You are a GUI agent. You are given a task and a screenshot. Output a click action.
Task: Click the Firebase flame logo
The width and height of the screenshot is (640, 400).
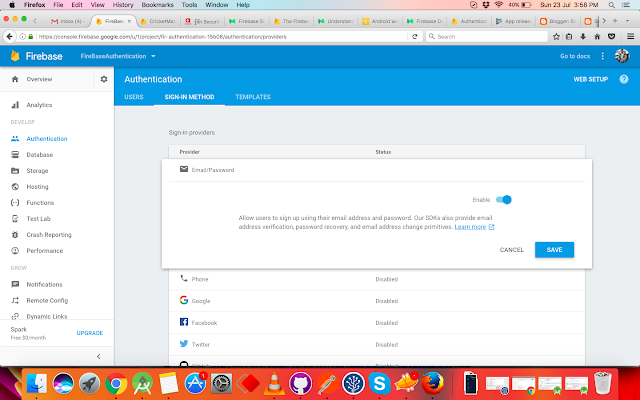point(15,56)
